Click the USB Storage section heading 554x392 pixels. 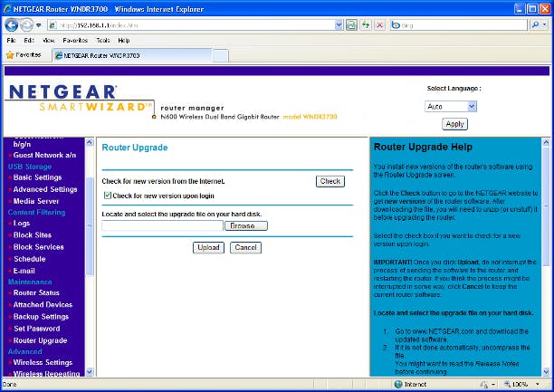click(30, 167)
